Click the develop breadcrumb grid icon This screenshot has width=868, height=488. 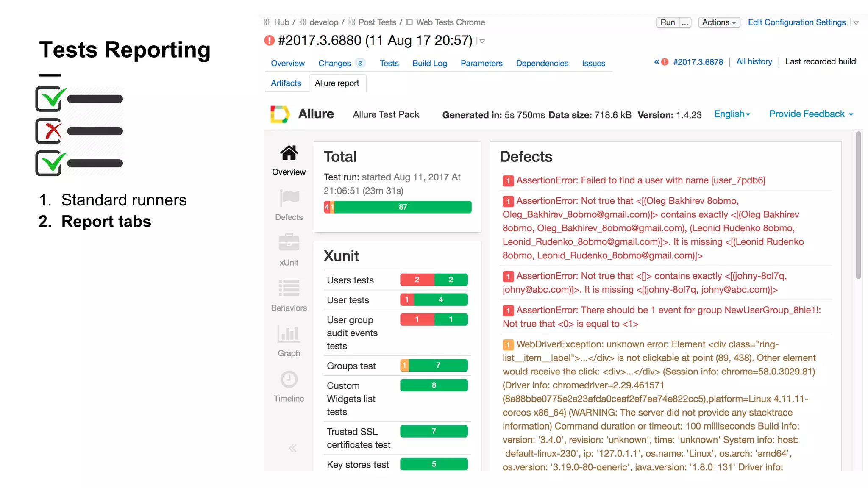coord(303,22)
